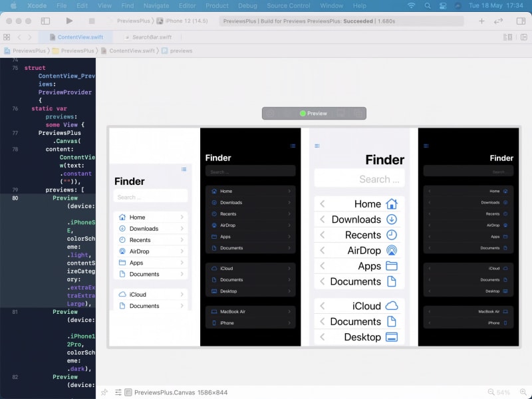Image resolution: width=532 pixels, height=399 pixels.
Task: Select Home row in light iPhone SE preview
Action: click(151, 217)
